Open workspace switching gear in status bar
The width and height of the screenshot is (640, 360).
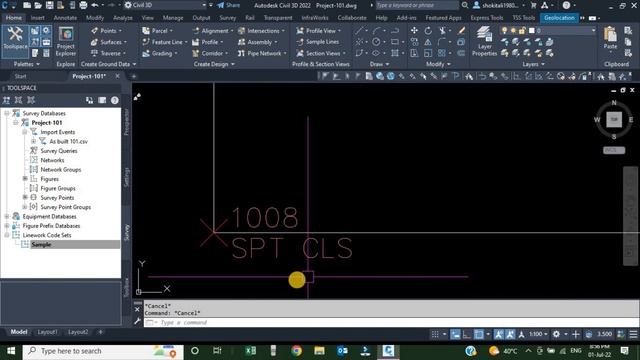(x=556, y=334)
